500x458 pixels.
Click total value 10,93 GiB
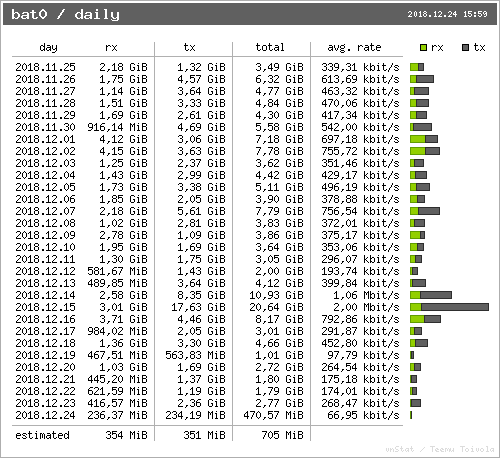click(x=276, y=295)
